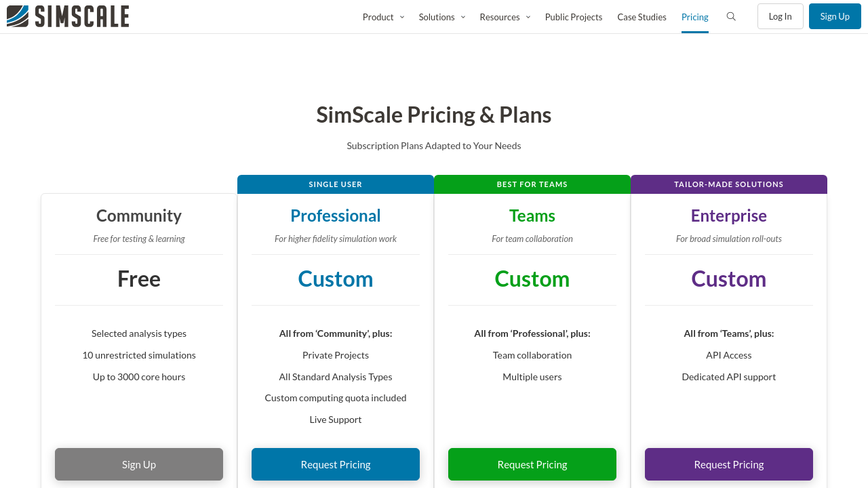The width and height of the screenshot is (868, 488).
Task: Select the Pricing nav item
Action: (x=694, y=17)
